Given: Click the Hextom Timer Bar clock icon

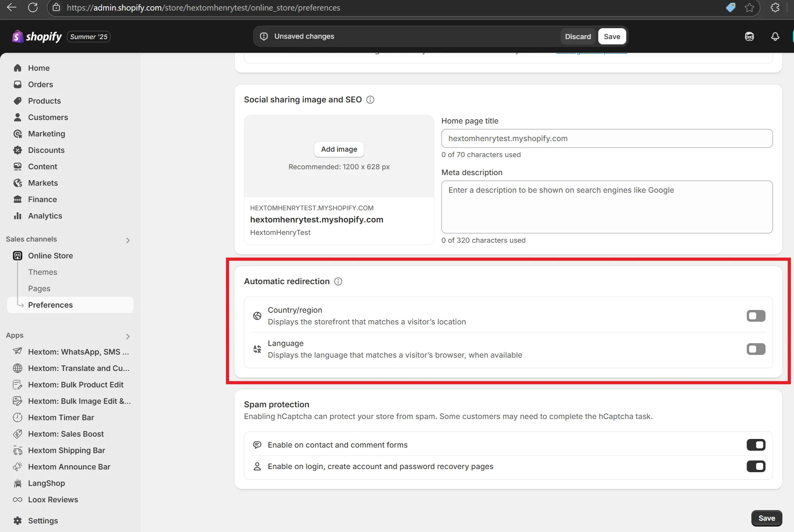Looking at the screenshot, I should [18, 417].
